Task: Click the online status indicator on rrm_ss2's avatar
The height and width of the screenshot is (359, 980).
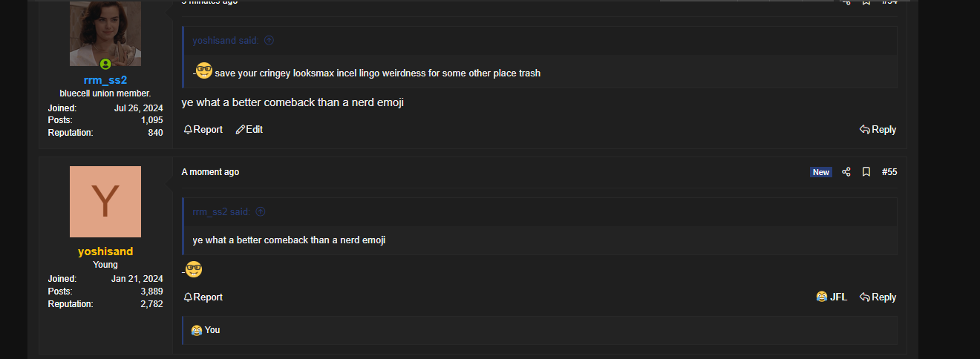Action: [105, 65]
